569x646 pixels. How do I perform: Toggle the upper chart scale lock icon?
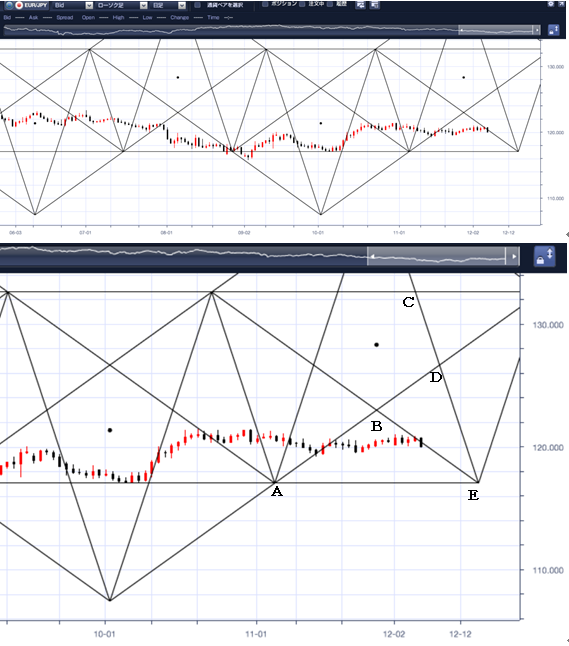(x=553, y=30)
